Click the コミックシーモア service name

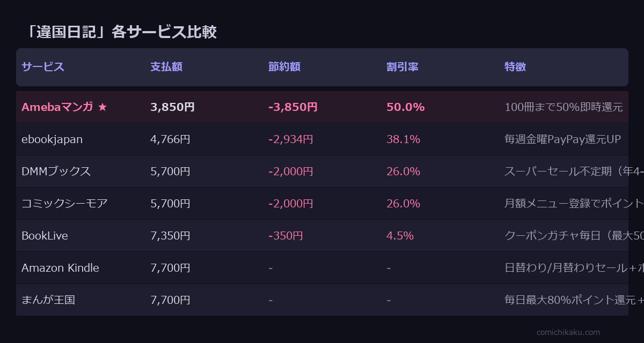pyautogui.click(x=64, y=204)
